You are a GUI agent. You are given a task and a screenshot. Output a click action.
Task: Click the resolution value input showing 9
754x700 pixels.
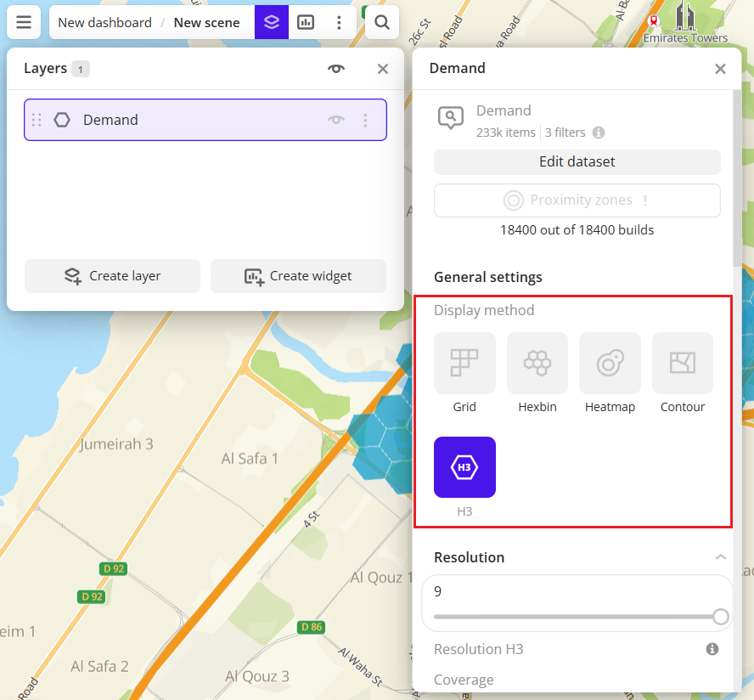pos(577,591)
